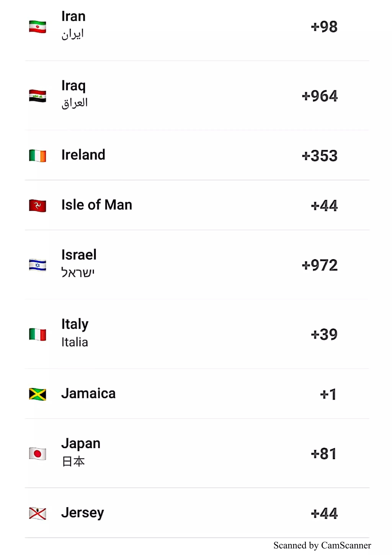Tap the Iran flag icon
Viewport: 392px width, 555px height.
click(38, 27)
